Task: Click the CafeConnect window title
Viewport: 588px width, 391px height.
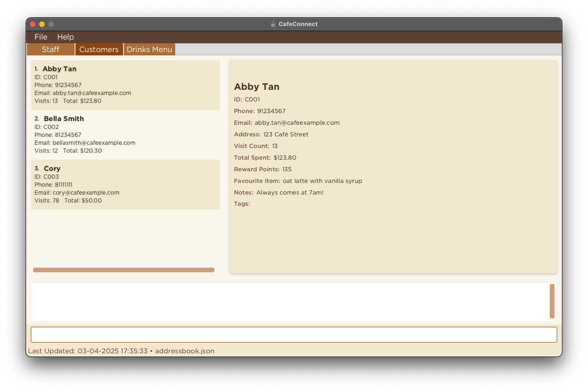Action: tap(298, 24)
